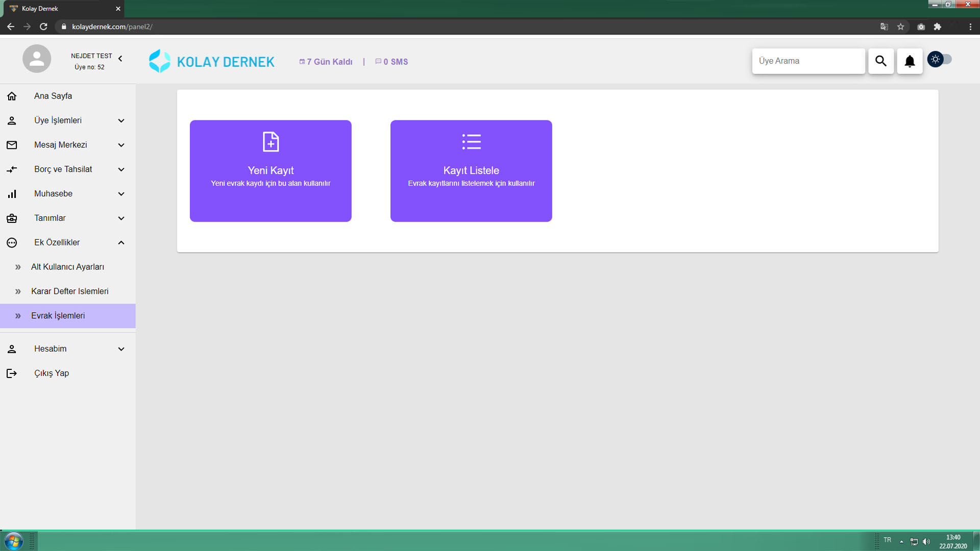Bookmark page with star icon

[900, 27]
